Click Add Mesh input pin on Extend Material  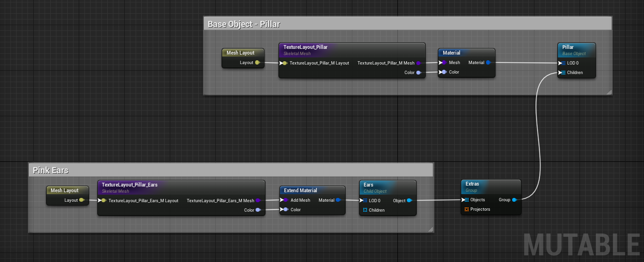click(x=285, y=200)
